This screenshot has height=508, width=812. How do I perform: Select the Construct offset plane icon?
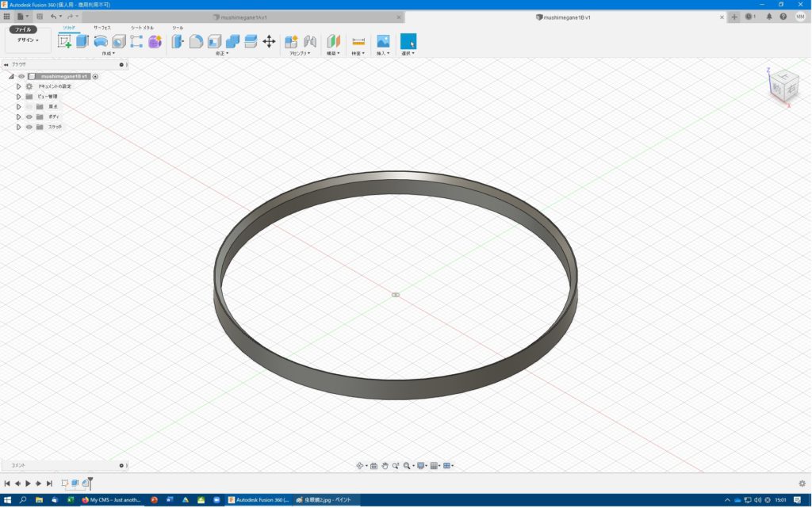point(333,41)
